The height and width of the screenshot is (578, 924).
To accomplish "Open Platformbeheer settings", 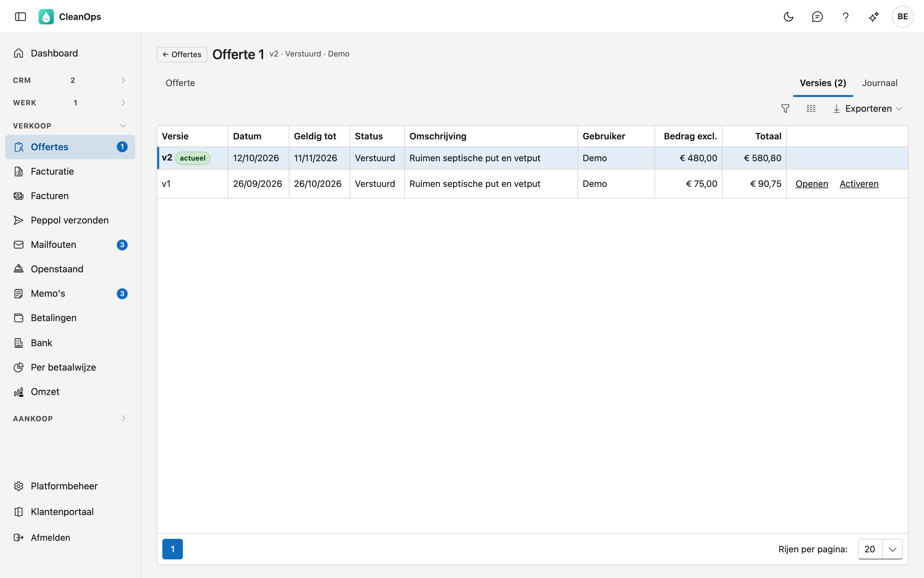I will [70, 486].
